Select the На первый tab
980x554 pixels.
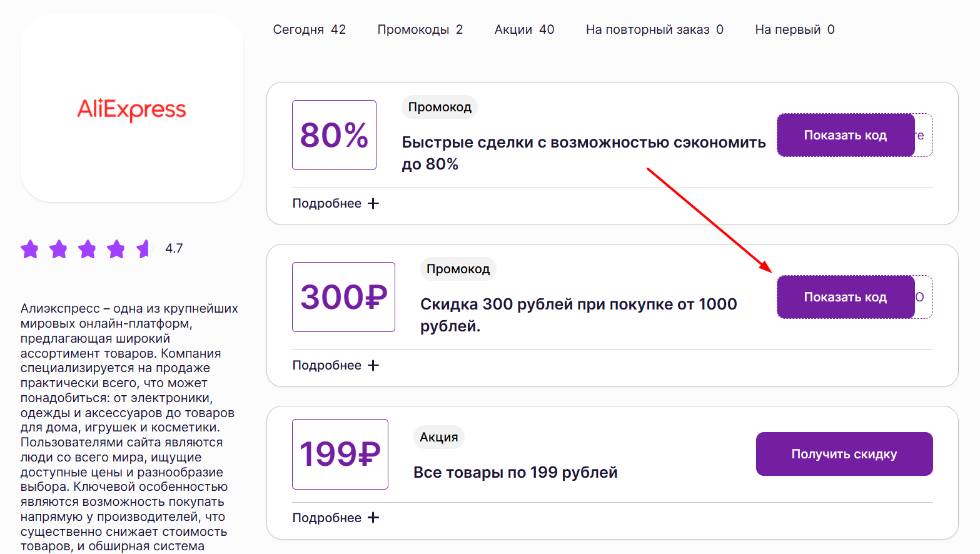pyautogui.click(x=794, y=29)
